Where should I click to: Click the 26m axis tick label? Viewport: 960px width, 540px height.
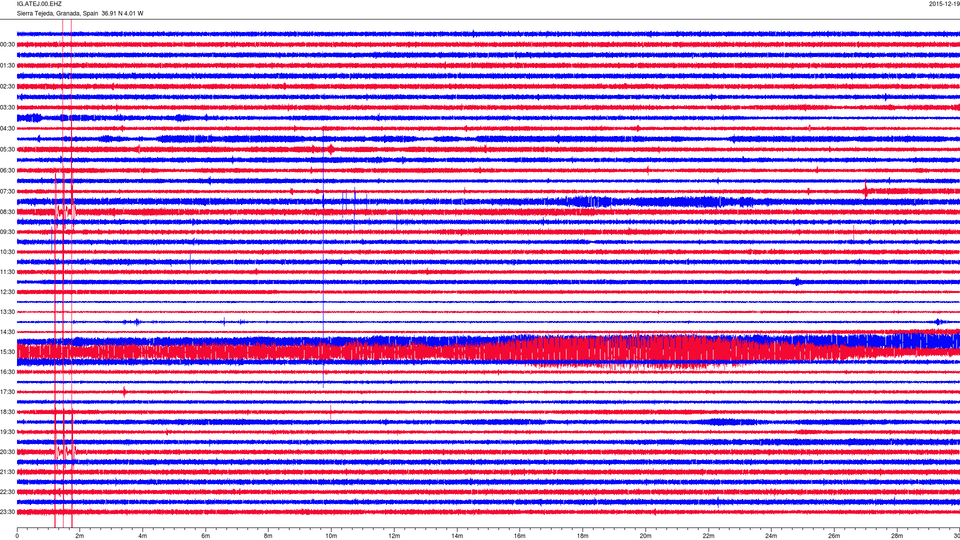coord(834,536)
